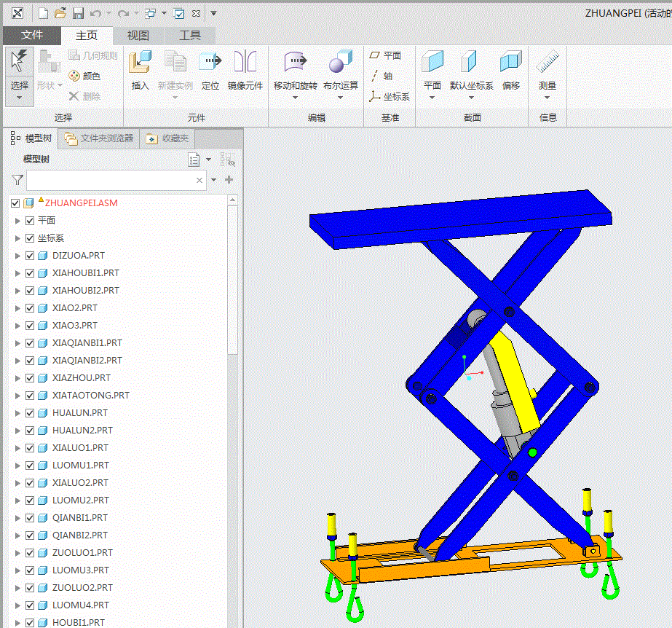Open the Color palette tool
672x628 pixels.
(85, 76)
